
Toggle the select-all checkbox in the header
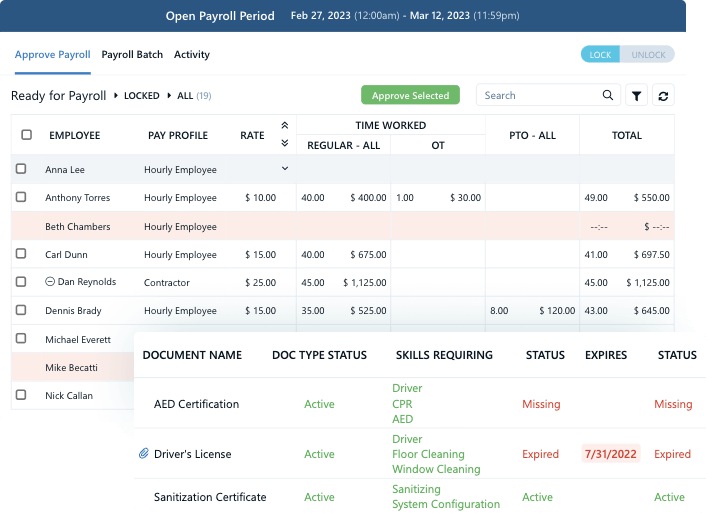(x=26, y=135)
